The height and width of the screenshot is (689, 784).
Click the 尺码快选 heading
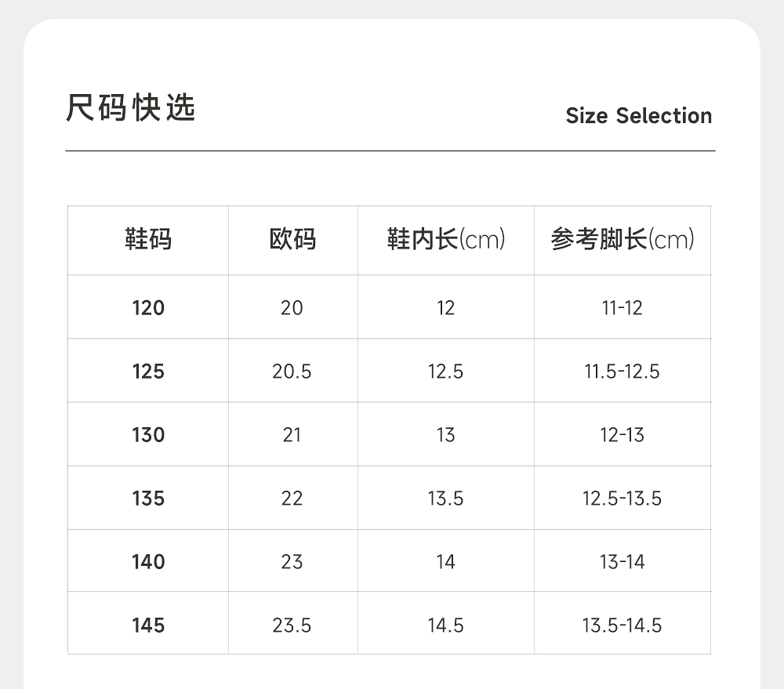click(131, 108)
